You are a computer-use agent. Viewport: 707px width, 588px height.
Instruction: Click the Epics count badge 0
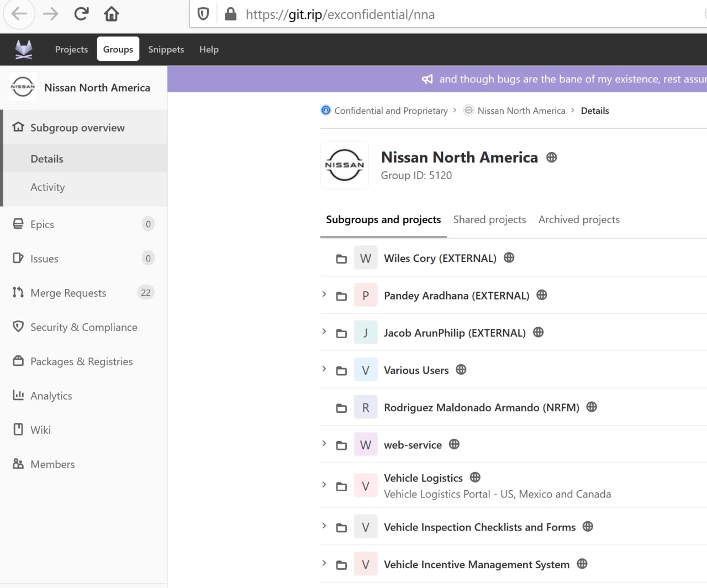147,224
